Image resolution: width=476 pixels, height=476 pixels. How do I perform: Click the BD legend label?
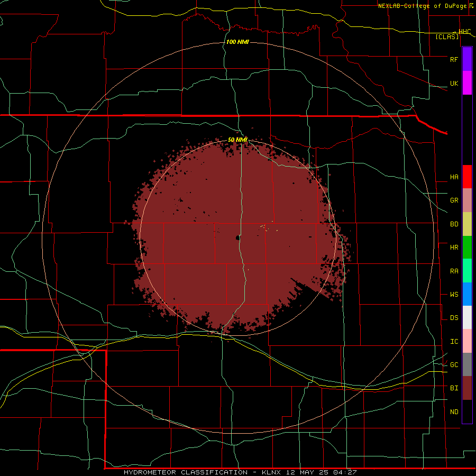454,224
